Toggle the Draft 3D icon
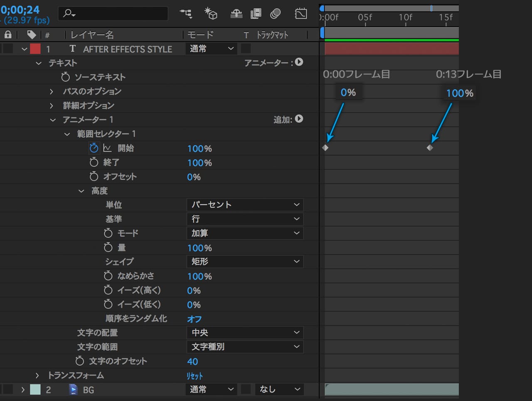 (x=211, y=14)
